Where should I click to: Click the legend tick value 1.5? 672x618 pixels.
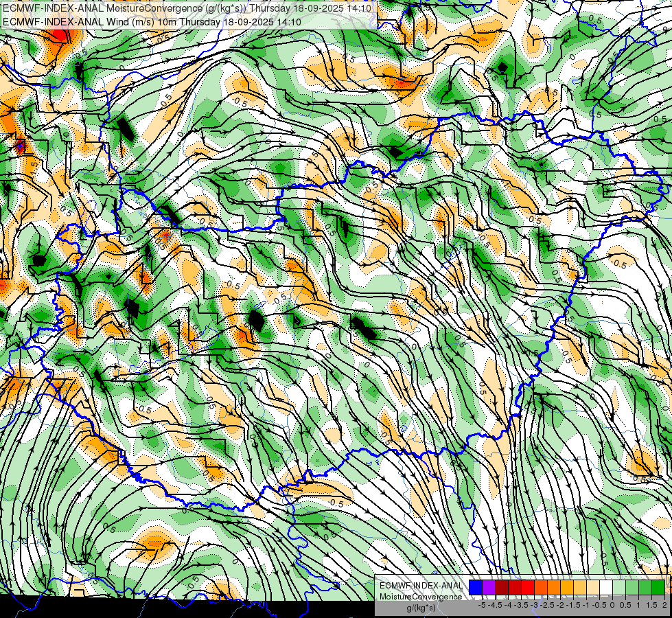pos(651,605)
